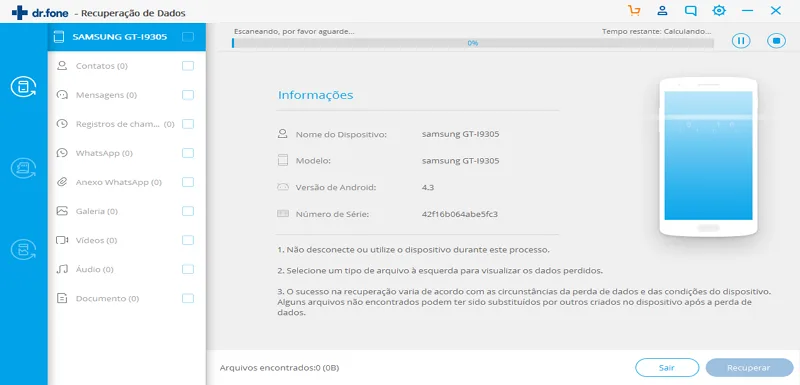Tick the Galeria checkbox
Screen dimensions: 800x385
188,211
